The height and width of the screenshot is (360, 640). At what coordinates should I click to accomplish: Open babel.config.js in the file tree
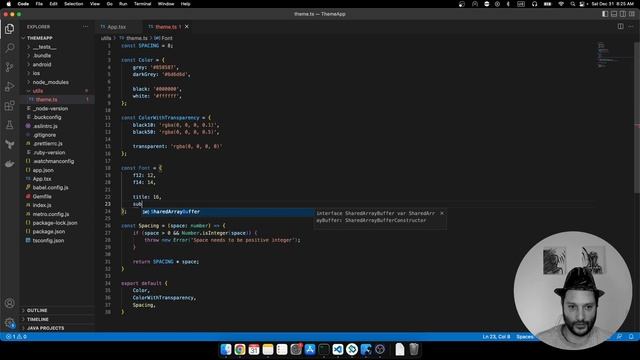click(x=50, y=188)
